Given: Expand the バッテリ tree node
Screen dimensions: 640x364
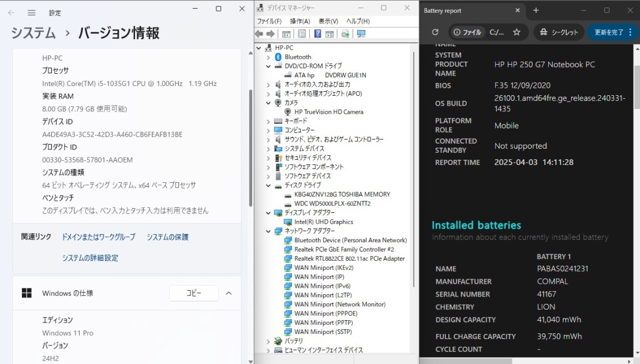Looking at the screenshot, I should [268, 341].
